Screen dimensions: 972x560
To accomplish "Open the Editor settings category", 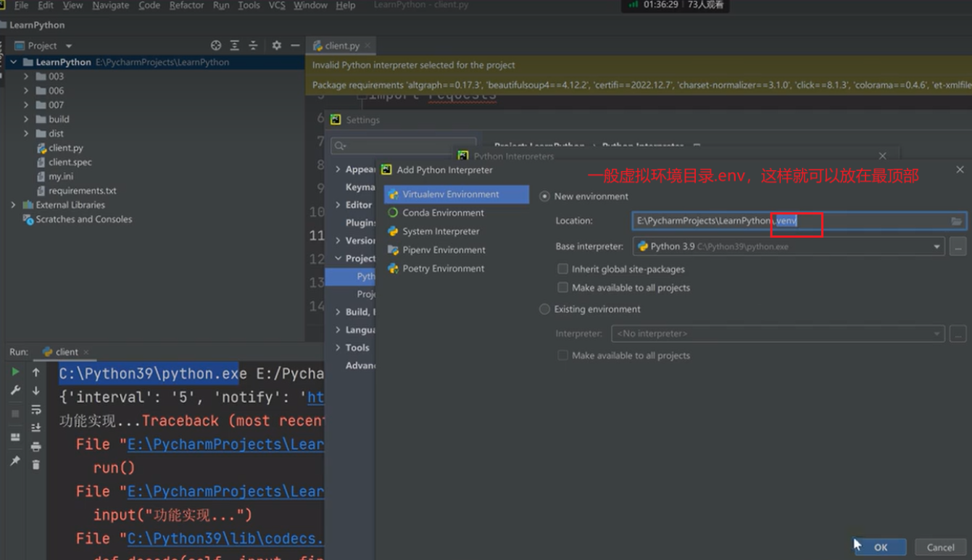I will pos(358,205).
